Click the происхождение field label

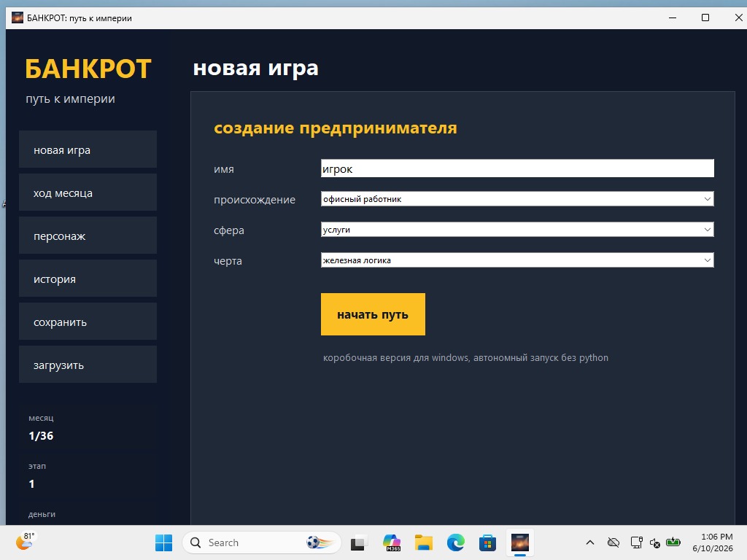click(x=255, y=200)
